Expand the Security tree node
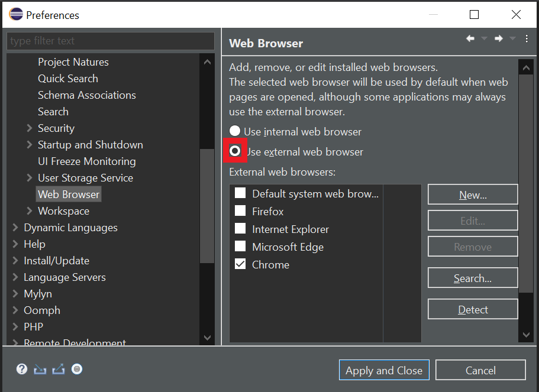 [x=29, y=128]
